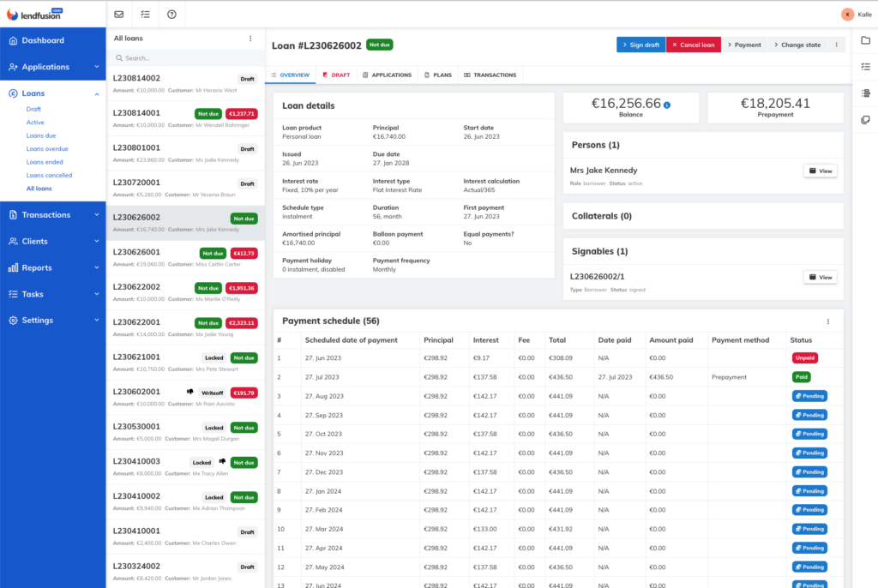Open the task checklist icon in top bar
The width and height of the screenshot is (878, 588).
pyautogui.click(x=145, y=15)
